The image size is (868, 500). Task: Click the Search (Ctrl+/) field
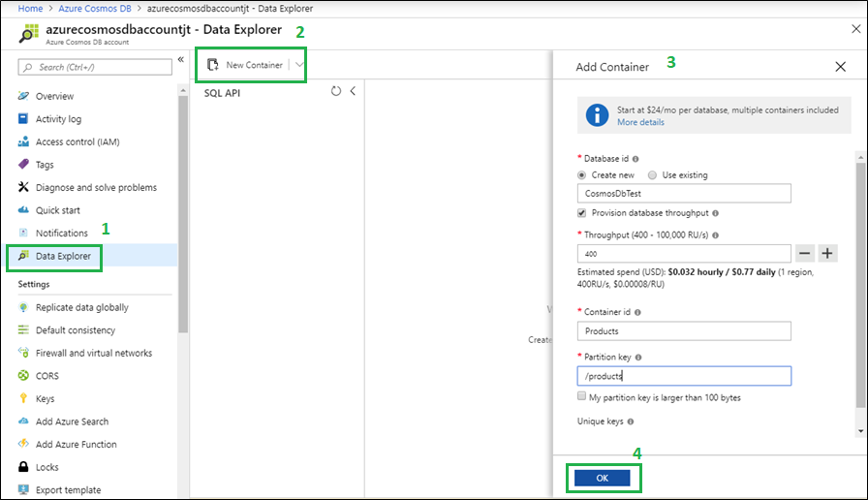(95, 67)
